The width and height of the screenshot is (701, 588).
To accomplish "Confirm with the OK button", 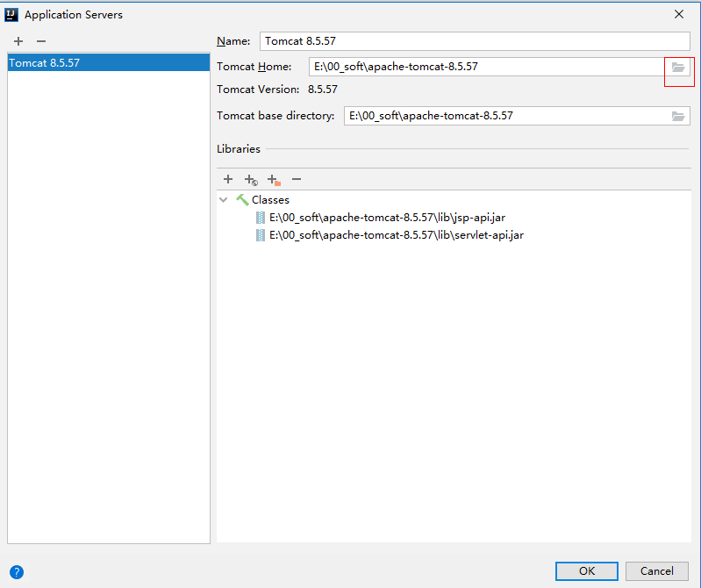I will coord(587,571).
